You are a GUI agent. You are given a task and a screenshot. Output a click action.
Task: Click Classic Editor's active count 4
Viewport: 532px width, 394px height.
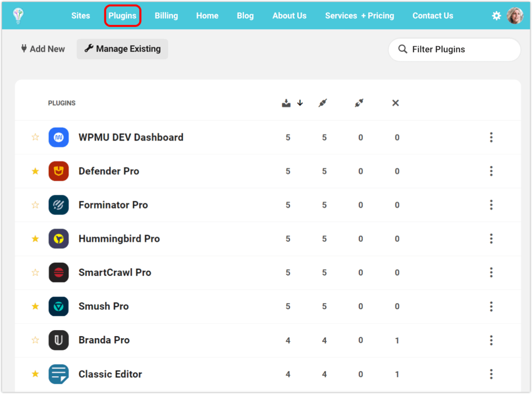tap(324, 374)
